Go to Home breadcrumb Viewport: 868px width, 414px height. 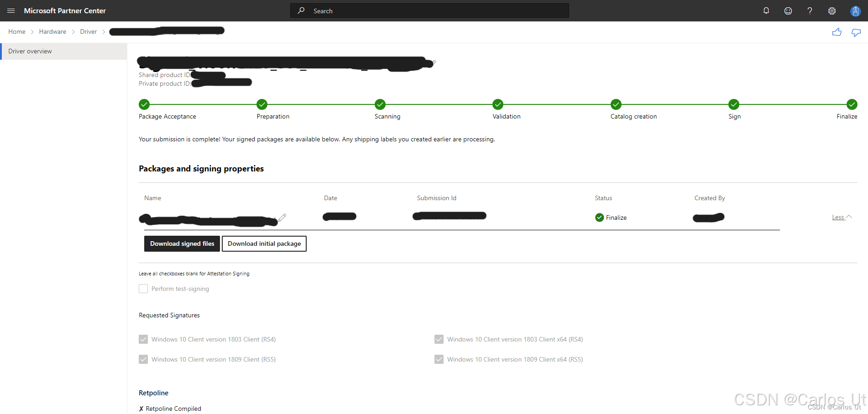(x=17, y=31)
